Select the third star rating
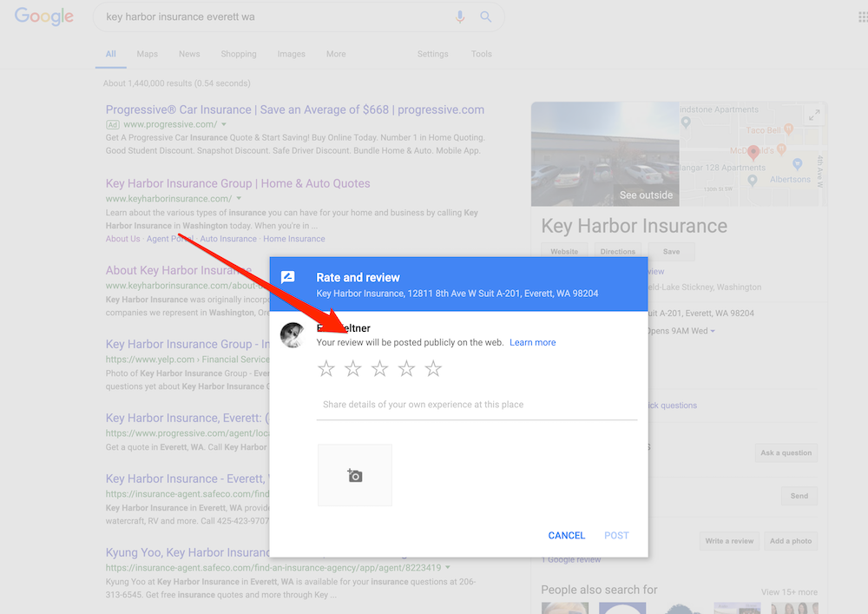868x614 pixels. click(x=380, y=368)
